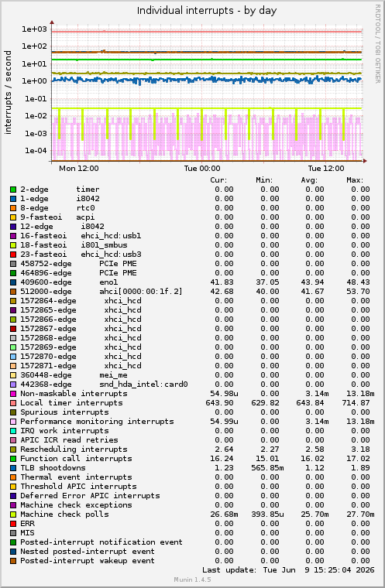Click the '8-edge rtc0' legend label

coord(57,208)
